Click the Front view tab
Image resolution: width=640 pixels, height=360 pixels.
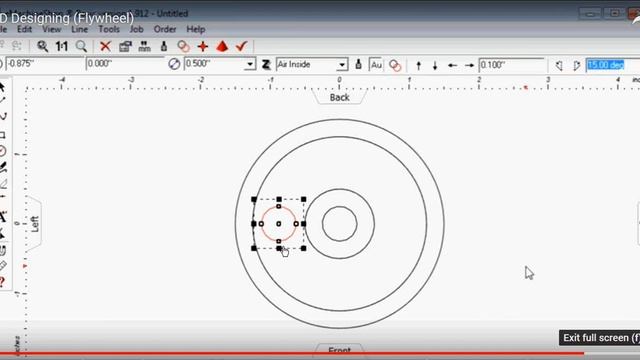(340, 349)
